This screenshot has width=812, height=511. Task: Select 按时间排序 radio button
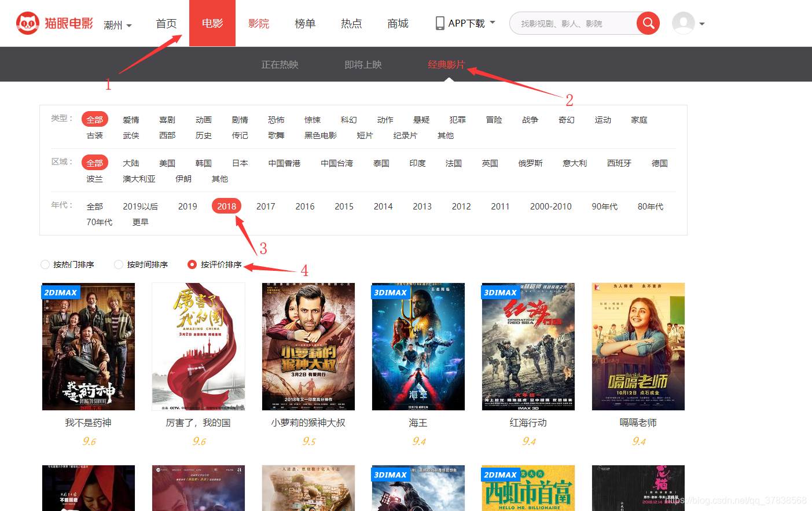click(119, 264)
